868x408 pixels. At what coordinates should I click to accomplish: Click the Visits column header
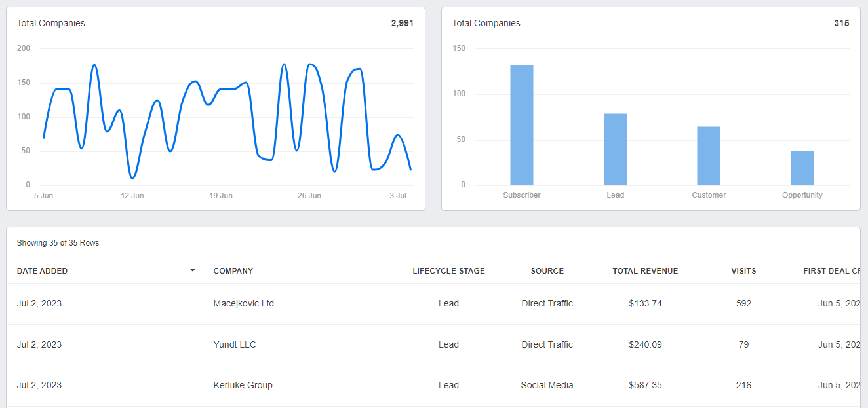point(743,271)
